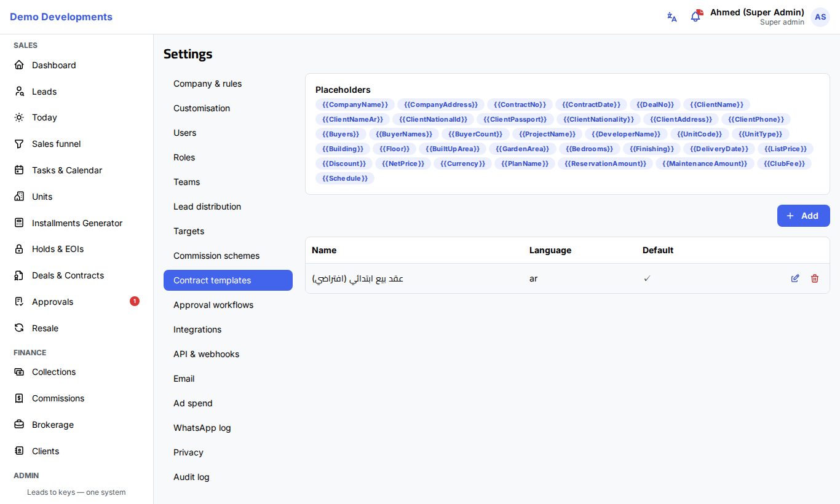Click the {{BuiltUpArea}} placeholder chip
The width and height of the screenshot is (840, 504).
453,149
